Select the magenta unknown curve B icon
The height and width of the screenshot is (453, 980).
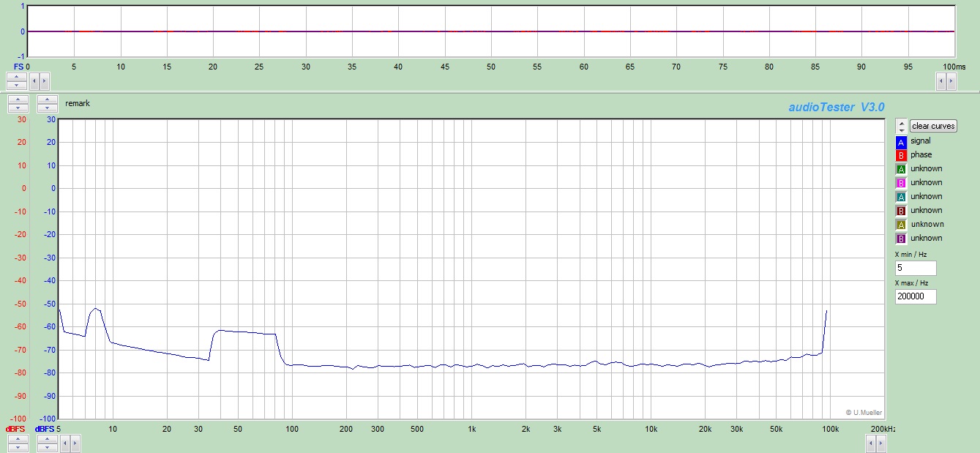pos(901,183)
